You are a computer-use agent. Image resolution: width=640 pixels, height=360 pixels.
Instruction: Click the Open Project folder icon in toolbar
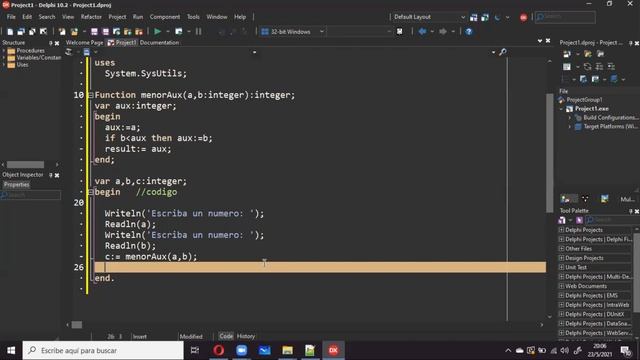(x=74, y=31)
